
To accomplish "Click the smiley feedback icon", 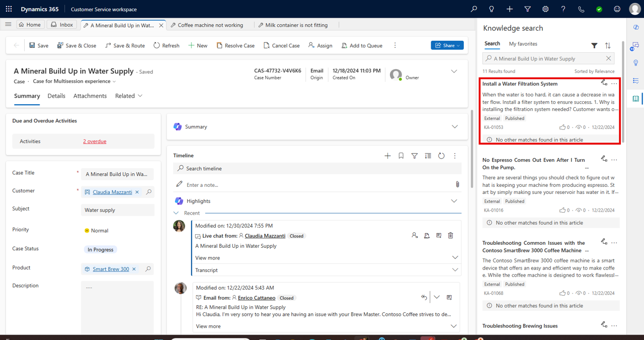I will 617,9.
